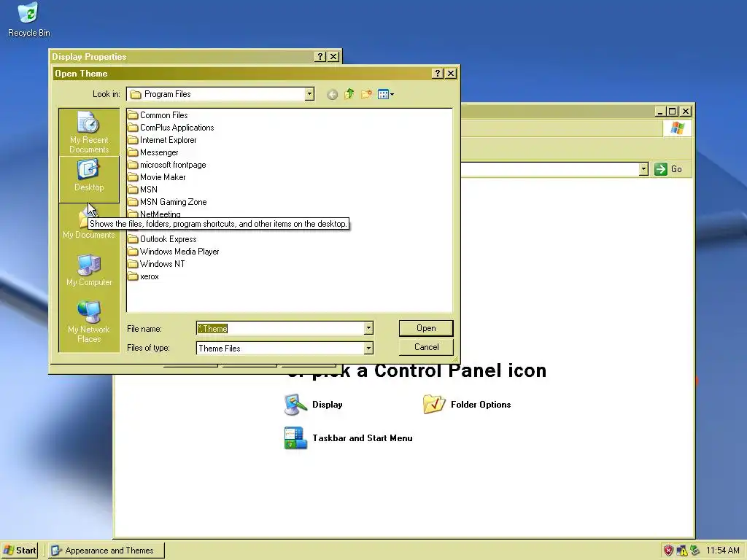Click the security shield tray icon

click(668, 551)
